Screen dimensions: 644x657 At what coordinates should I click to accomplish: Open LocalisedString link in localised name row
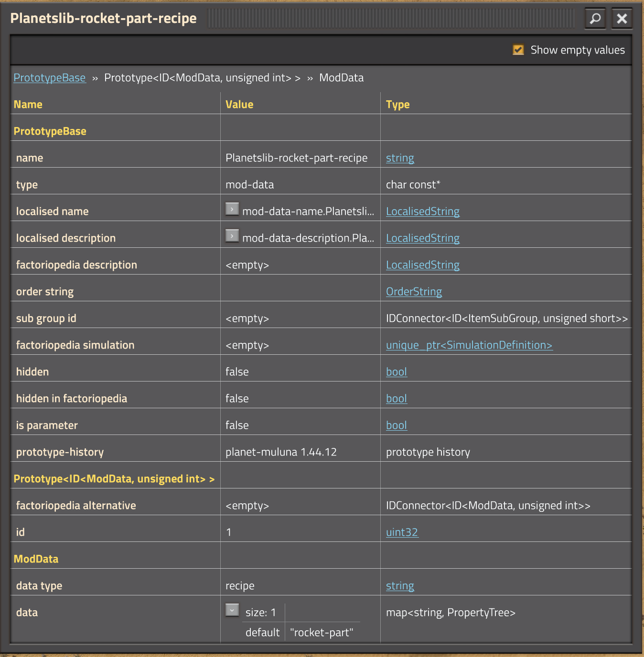[423, 212]
